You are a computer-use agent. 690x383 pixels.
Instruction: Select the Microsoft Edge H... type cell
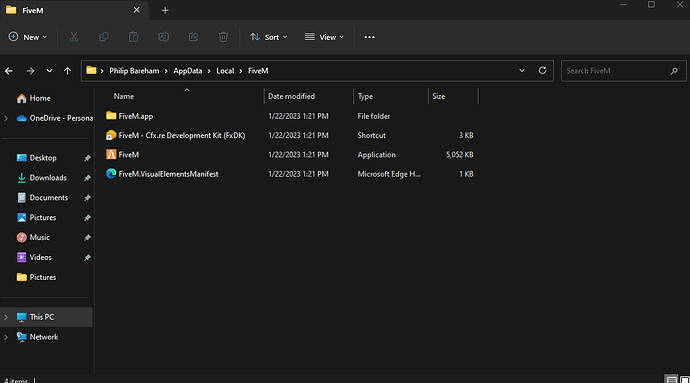(x=389, y=174)
